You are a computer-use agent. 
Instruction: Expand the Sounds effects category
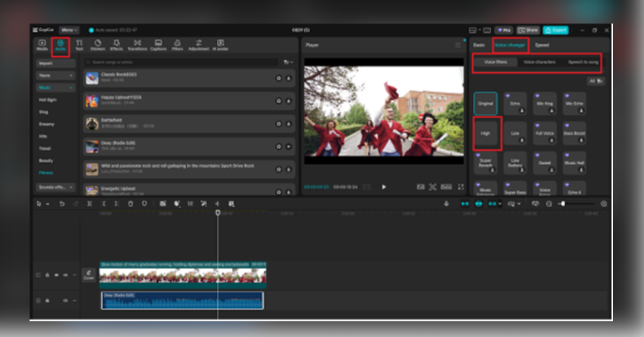click(56, 188)
